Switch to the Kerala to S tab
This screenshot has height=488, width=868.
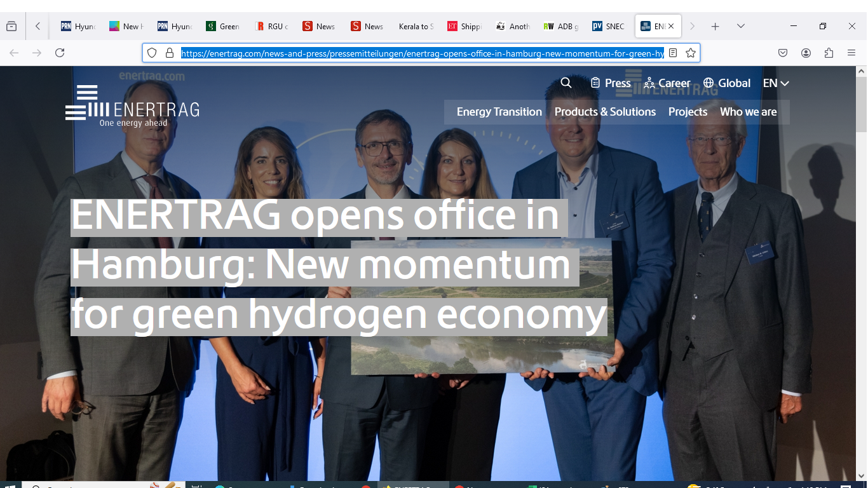416,26
